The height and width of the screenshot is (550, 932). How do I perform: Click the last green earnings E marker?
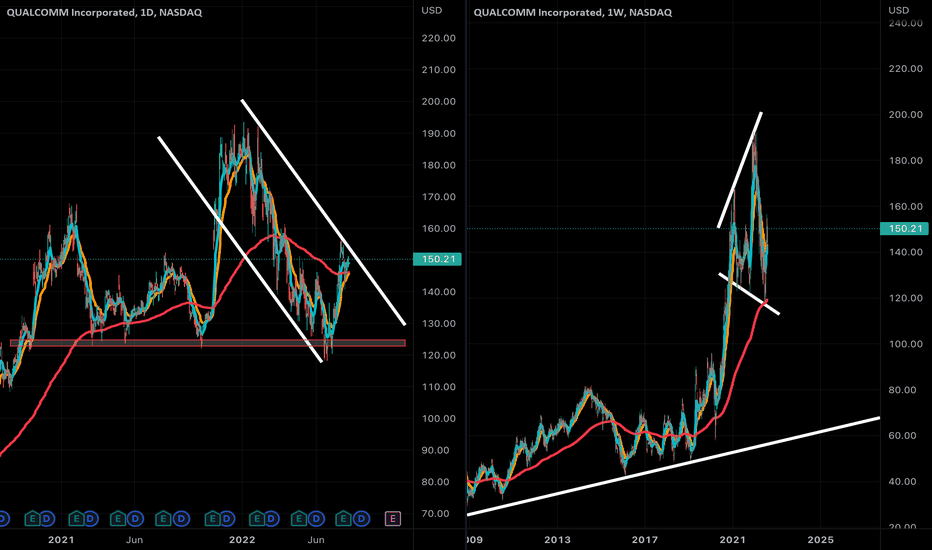pyautogui.click(x=343, y=519)
